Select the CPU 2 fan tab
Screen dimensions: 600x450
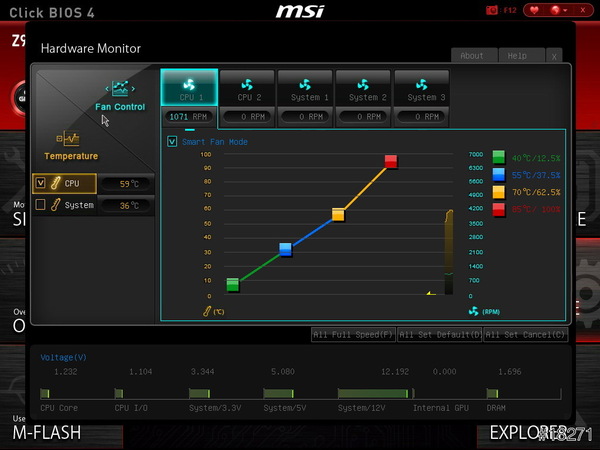(x=247, y=88)
